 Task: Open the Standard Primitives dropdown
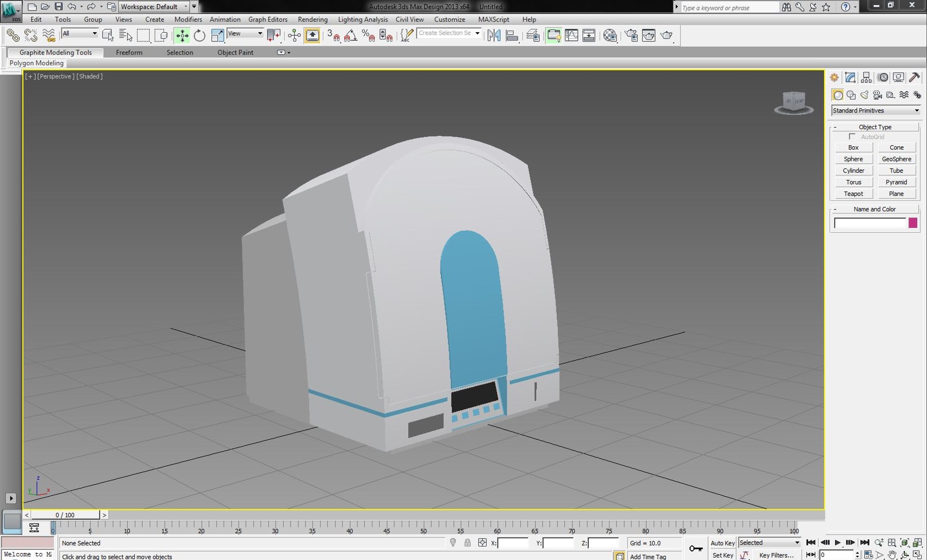point(876,110)
